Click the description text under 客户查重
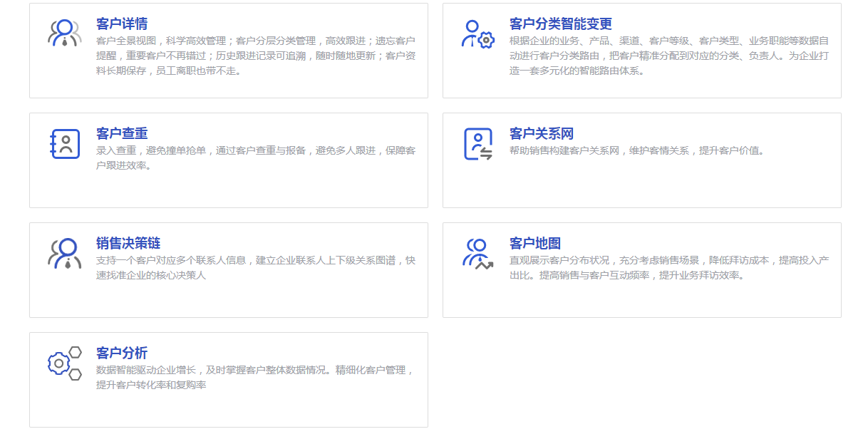Image resolution: width=868 pixels, height=434 pixels. click(255, 158)
